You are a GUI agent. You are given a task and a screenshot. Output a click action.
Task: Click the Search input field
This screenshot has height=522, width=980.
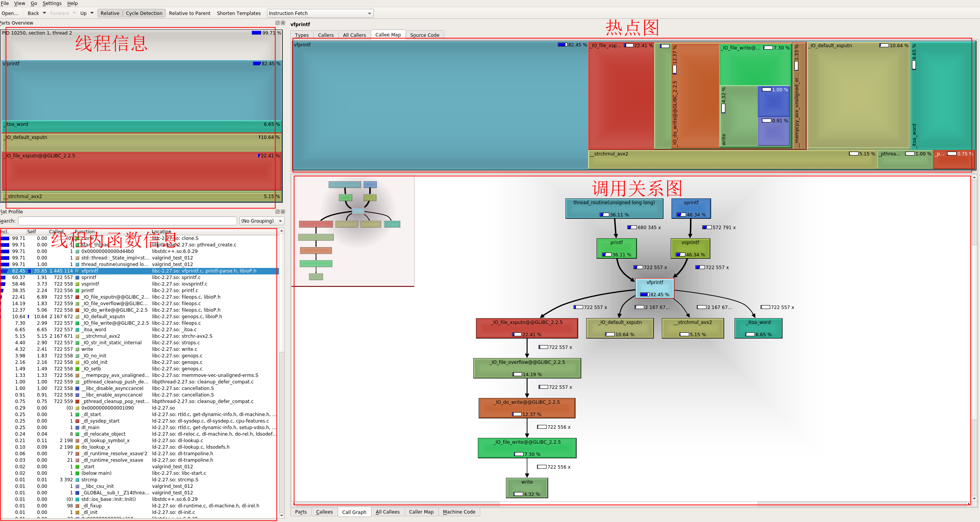(127, 221)
